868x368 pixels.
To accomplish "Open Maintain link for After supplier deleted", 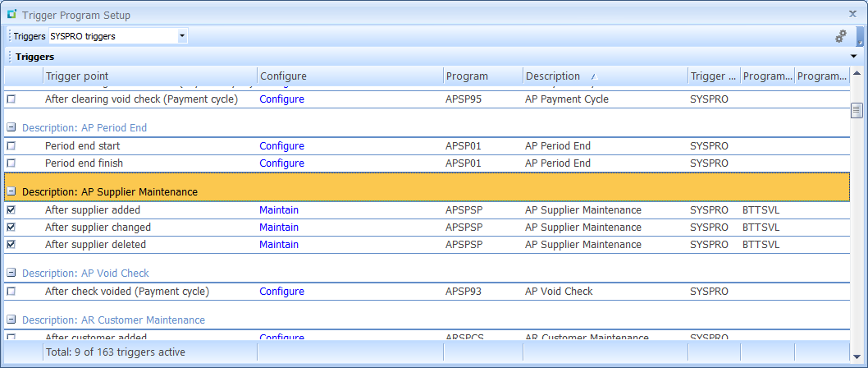I will tap(279, 245).
